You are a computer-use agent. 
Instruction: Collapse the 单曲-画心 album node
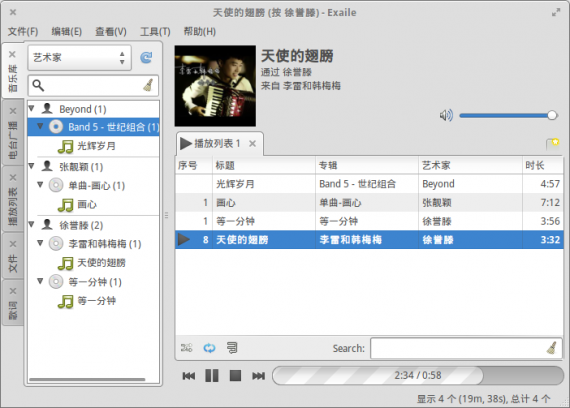click(40, 185)
